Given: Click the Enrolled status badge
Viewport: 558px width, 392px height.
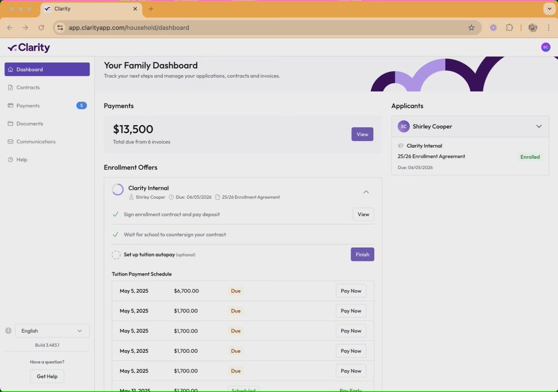Looking at the screenshot, I should coord(530,157).
